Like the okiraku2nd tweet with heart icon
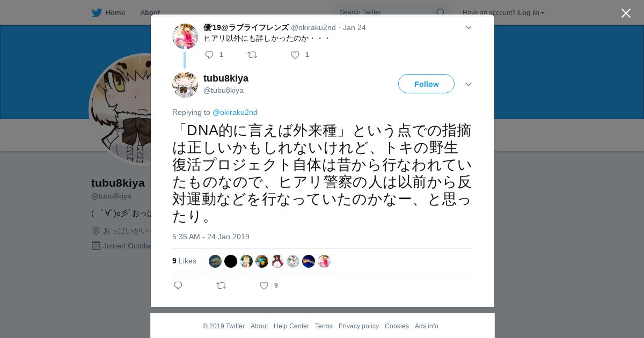 [295, 55]
